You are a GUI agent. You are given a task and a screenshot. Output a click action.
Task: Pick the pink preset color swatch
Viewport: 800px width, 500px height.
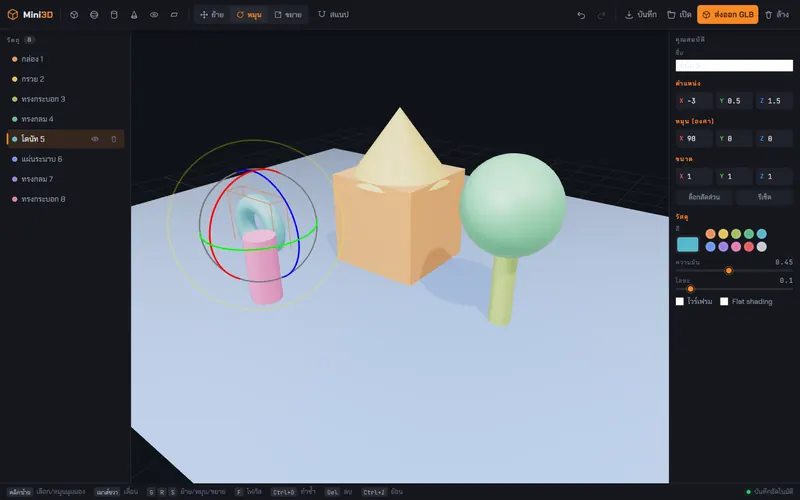(736, 247)
